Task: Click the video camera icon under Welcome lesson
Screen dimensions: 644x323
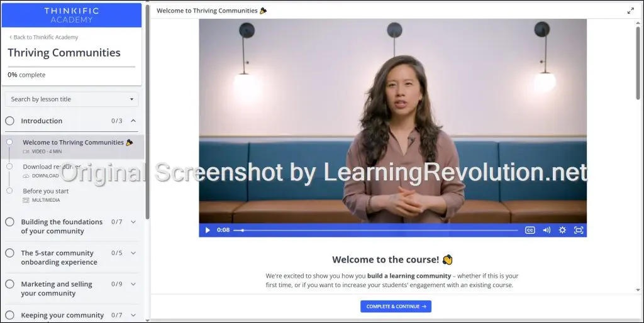Action: click(x=26, y=151)
